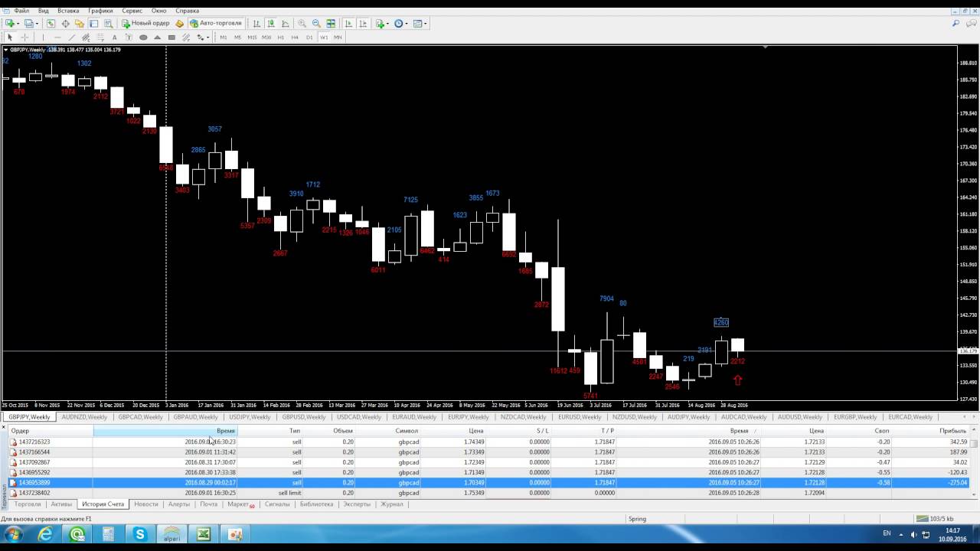Image resolution: width=980 pixels, height=551 pixels.
Task: Tile chart windows with the grid icon
Action: coord(331,23)
